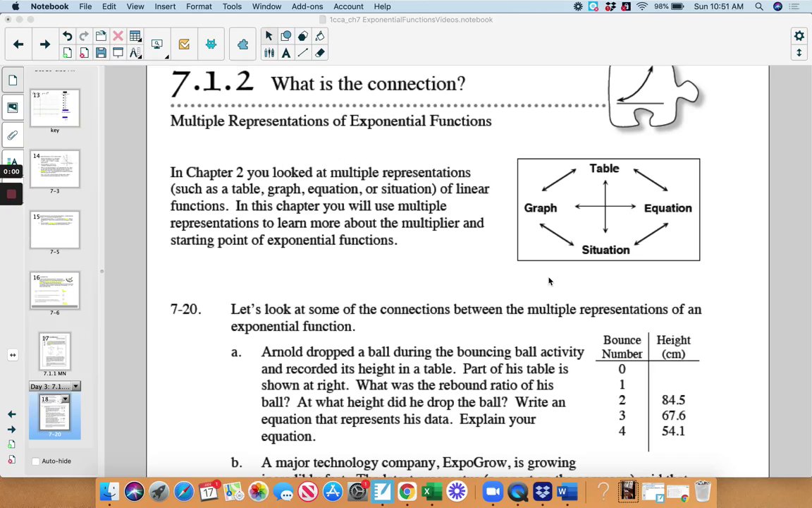Screen dimensions: 812x508
Task: Choose the Text tool
Action: coord(286,53)
